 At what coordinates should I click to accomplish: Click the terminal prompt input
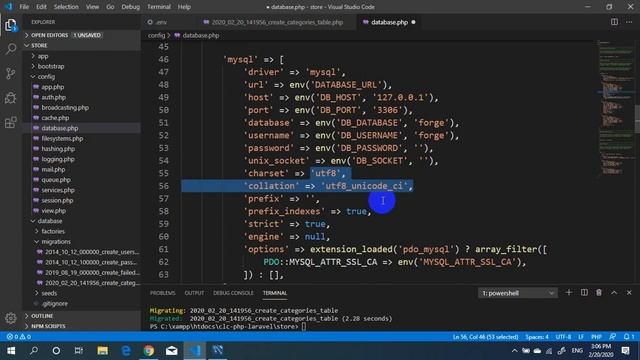tap(304, 327)
